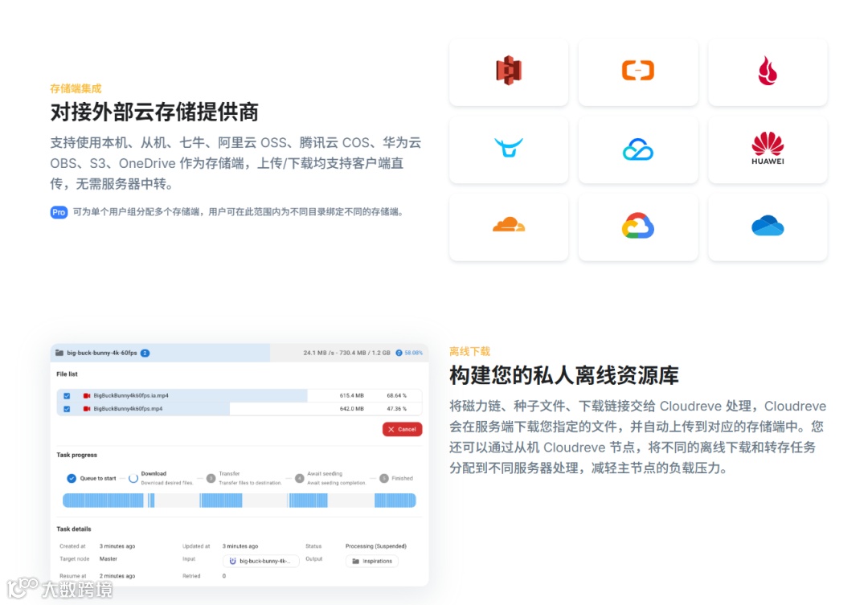The height and width of the screenshot is (605, 868).
Task: Click the heading 构建您的私人离线资源库
Action: pos(564,375)
